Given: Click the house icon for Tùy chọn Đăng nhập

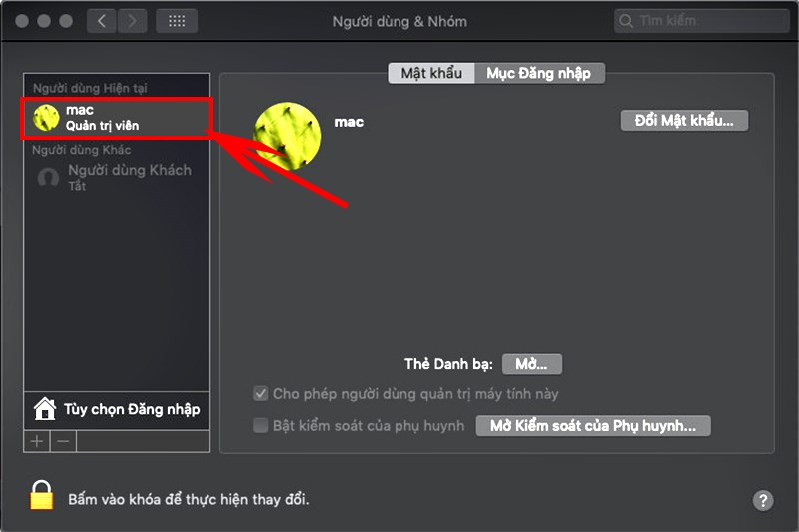Looking at the screenshot, I should (45, 409).
